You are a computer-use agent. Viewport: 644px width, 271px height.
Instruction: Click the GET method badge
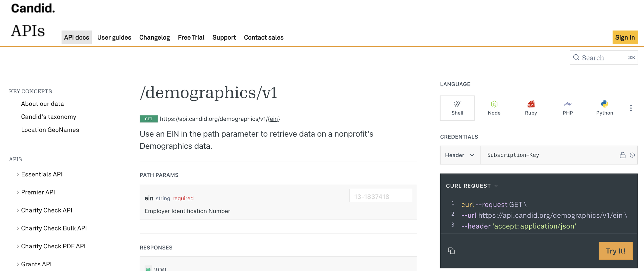pyautogui.click(x=149, y=119)
